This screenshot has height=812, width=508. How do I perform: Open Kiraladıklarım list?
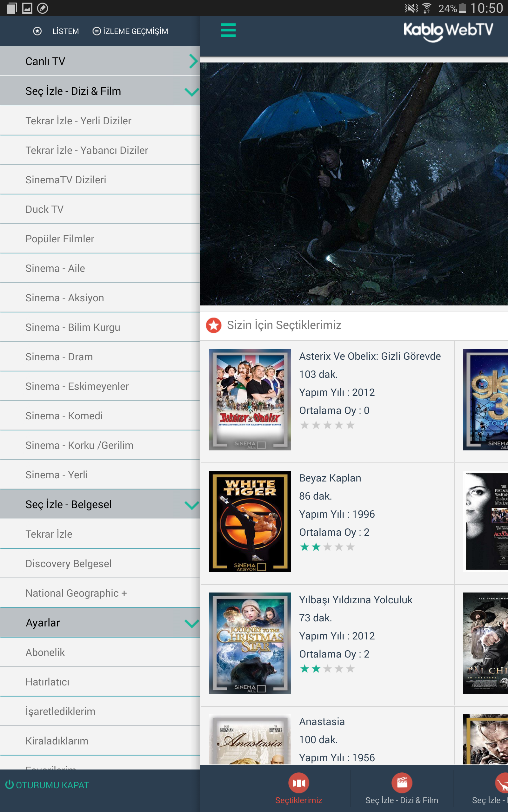click(100, 741)
